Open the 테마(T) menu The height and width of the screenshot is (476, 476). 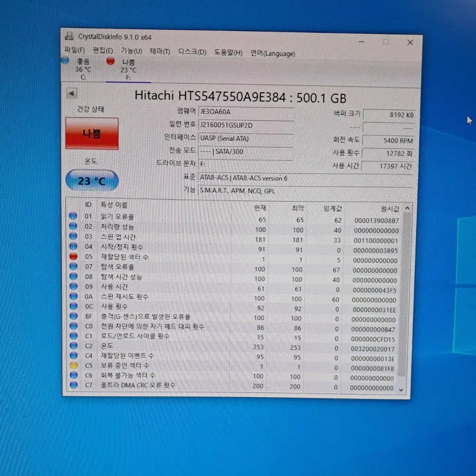(x=160, y=52)
